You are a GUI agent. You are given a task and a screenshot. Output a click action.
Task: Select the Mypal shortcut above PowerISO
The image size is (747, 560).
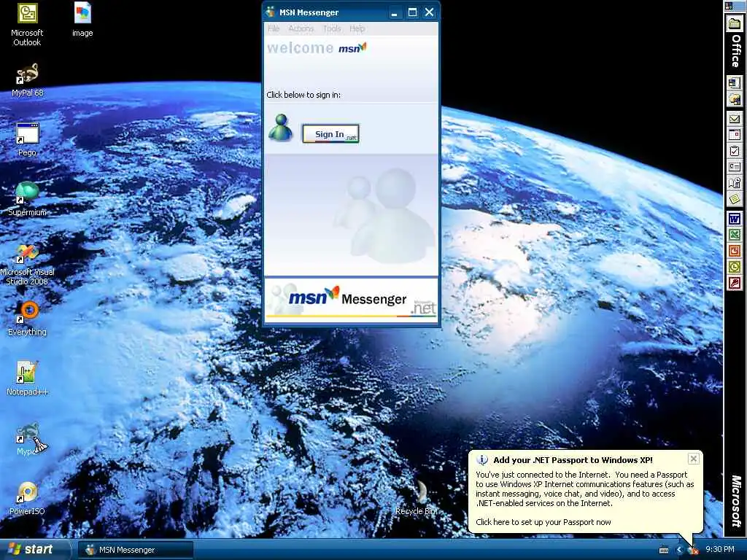(x=28, y=438)
